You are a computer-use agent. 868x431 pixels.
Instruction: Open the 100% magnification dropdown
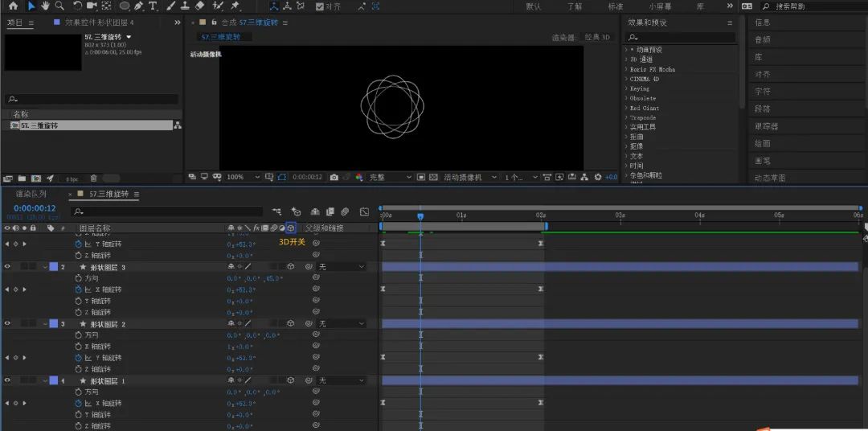[x=243, y=177]
